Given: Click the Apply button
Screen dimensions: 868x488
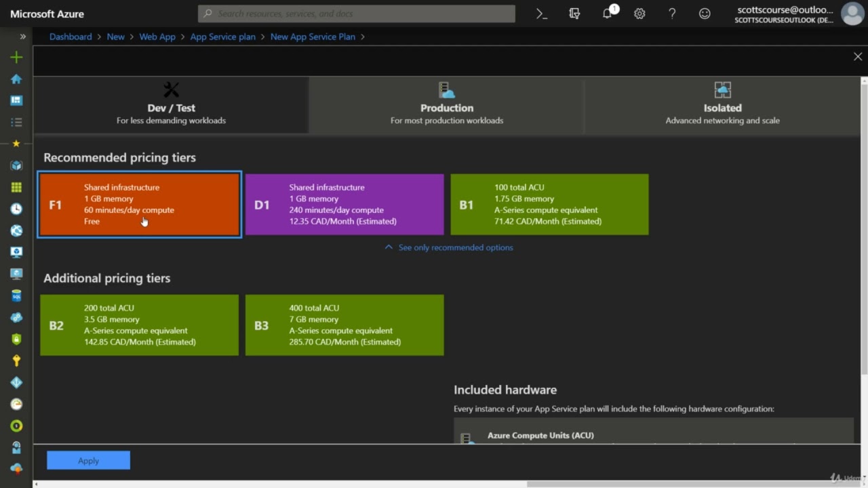Looking at the screenshot, I should (x=88, y=460).
